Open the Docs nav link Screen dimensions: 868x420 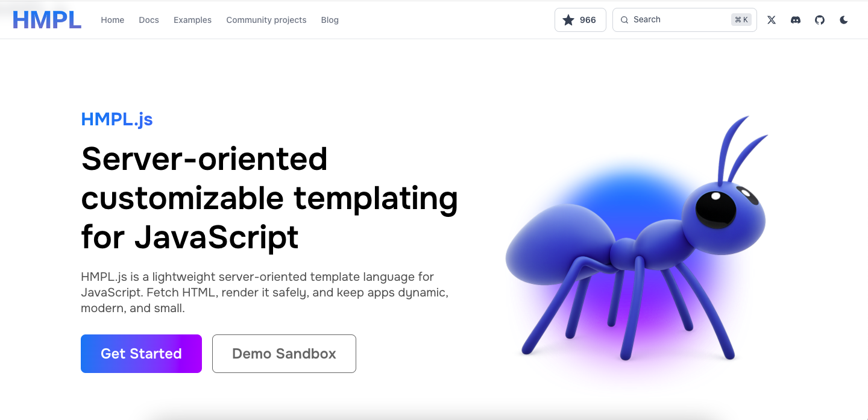(x=149, y=20)
